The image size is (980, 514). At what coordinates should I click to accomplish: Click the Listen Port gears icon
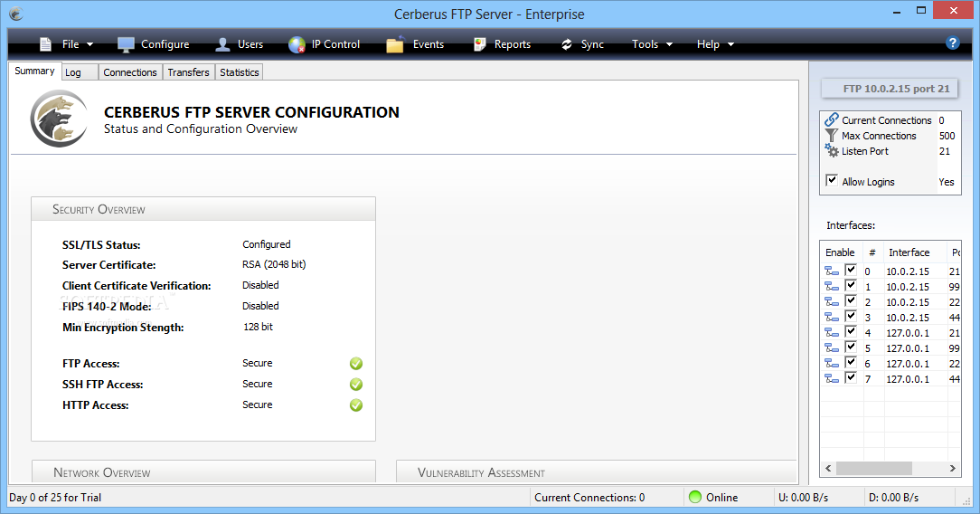pyautogui.click(x=831, y=151)
